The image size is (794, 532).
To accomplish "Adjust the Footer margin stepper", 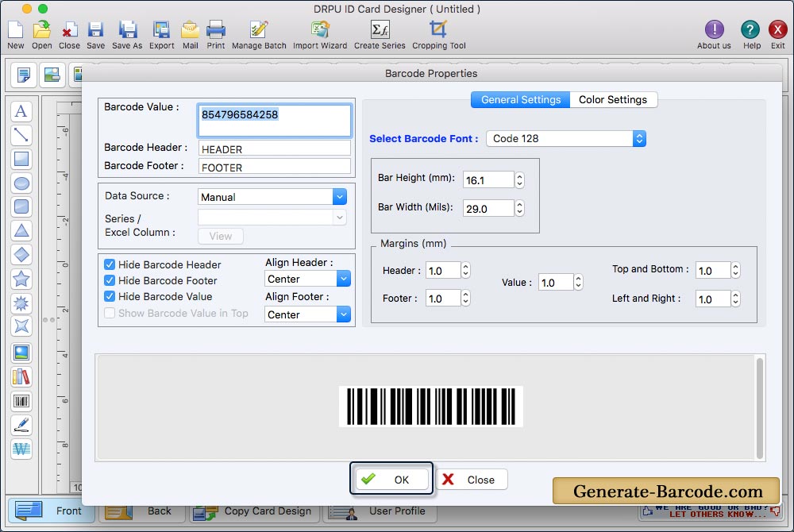I will click(466, 298).
